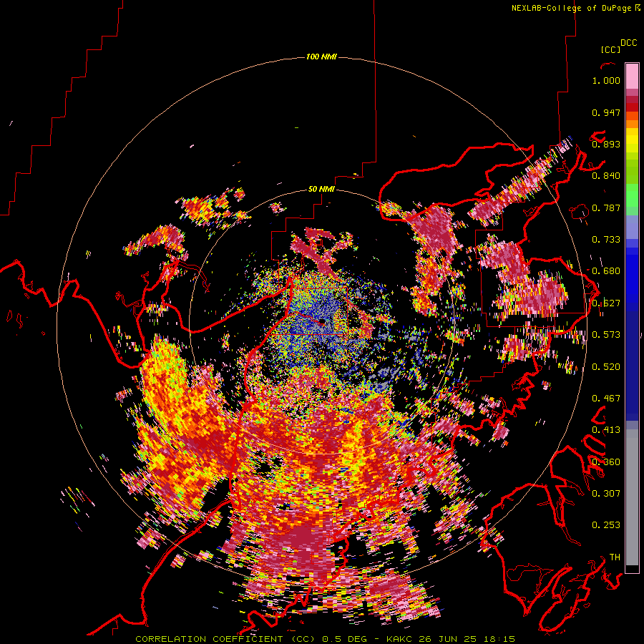Click the 0.733 scale value

click(606, 240)
